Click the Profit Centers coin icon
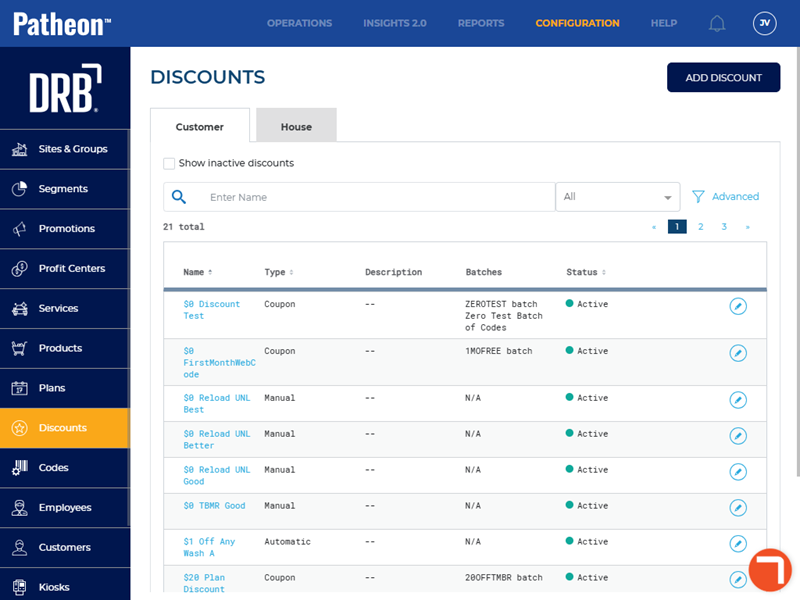 click(19, 268)
